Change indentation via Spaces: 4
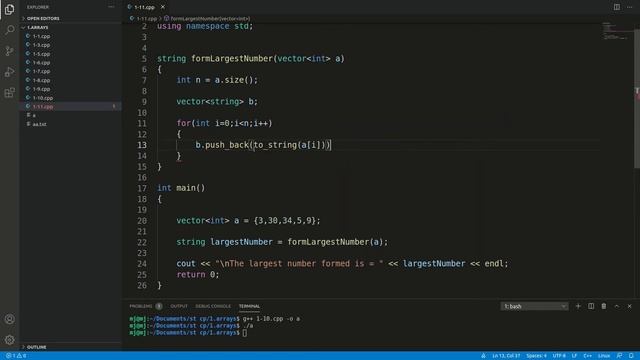The width and height of the screenshot is (640, 360). click(536, 356)
